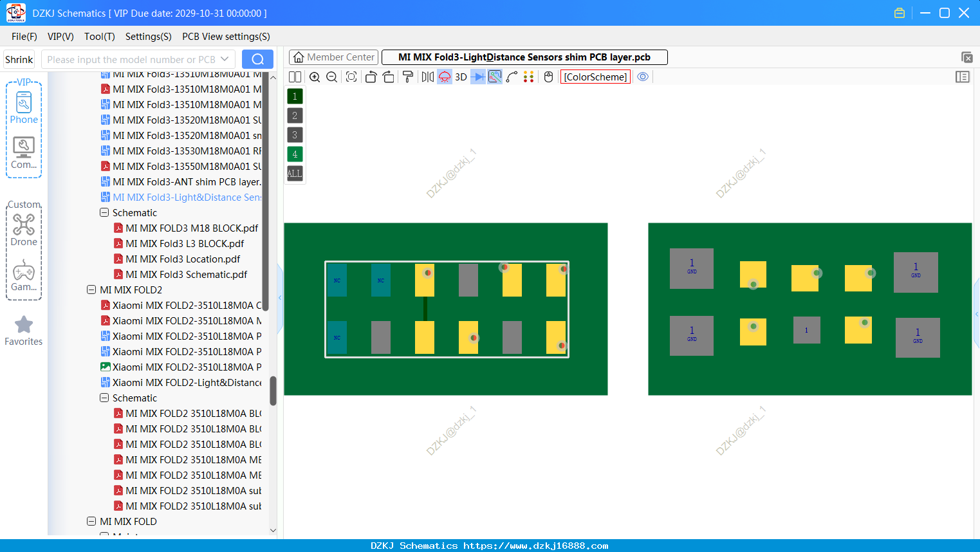Open MI MIX FOLD3 M18 BLOCK.pdf
Viewport: 980px width, 552px height.
(186, 228)
